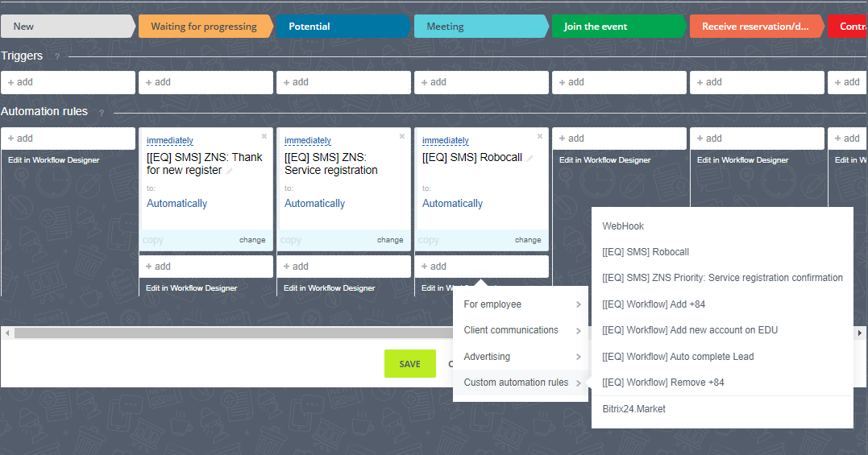
Task: Add a trigger under 'Join the event' stage
Action: (618, 82)
